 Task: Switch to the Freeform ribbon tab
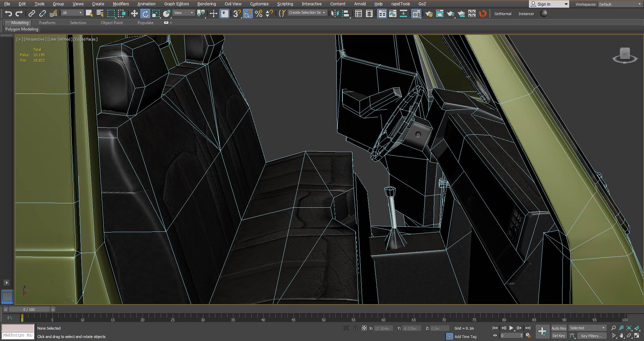47,23
